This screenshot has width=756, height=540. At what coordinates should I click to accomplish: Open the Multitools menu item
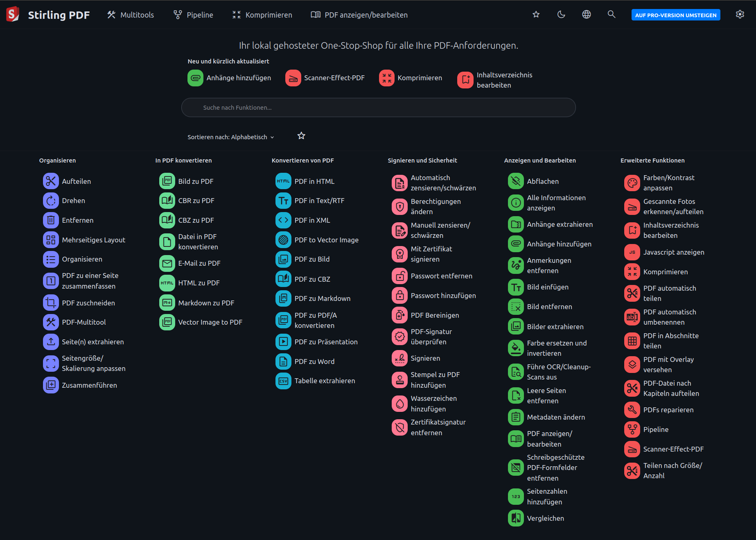[131, 15]
